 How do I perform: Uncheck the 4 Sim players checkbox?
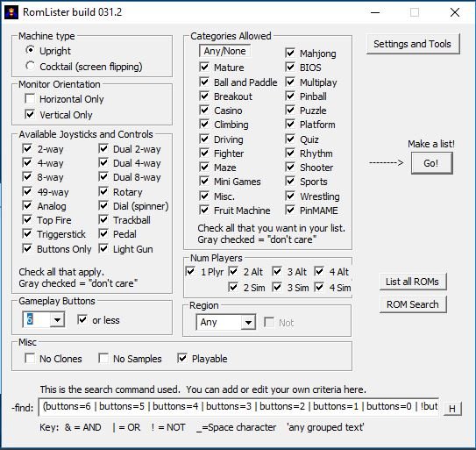319,287
